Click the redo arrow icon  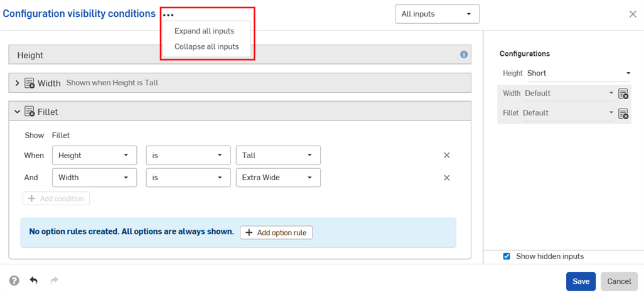coord(54,281)
